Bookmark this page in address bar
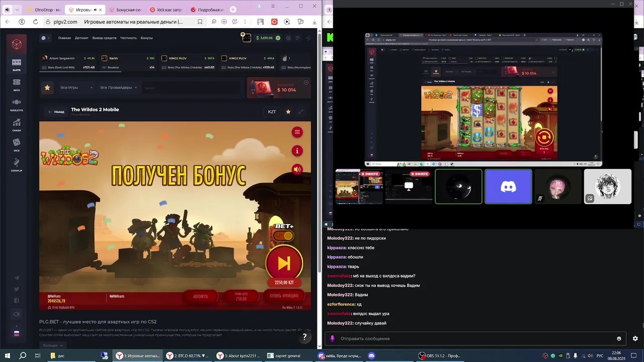Viewport: 644px width, 362px height. point(200,22)
